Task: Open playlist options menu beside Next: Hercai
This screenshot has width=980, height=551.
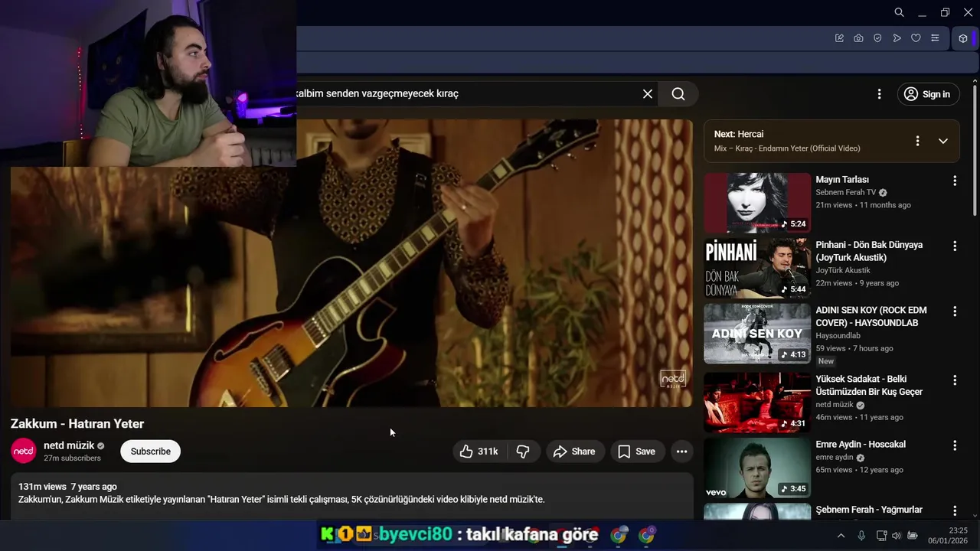Action: click(917, 141)
